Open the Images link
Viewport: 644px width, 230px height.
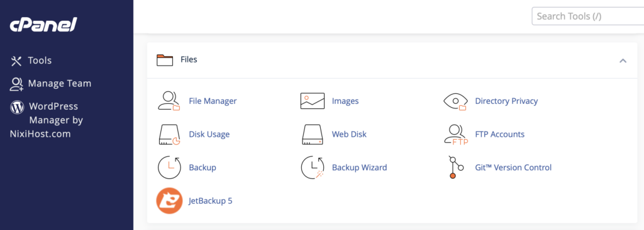[345, 101]
